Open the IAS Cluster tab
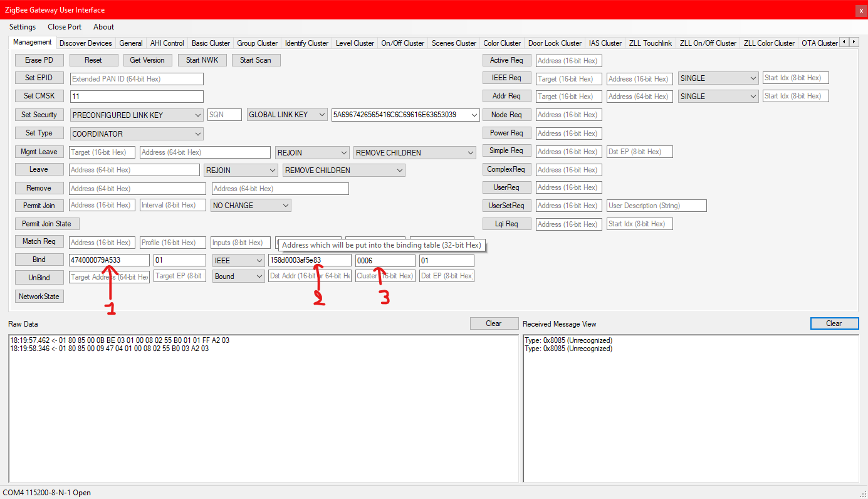Image resolution: width=868 pixels, height=499 pixels. click(605, 43)
